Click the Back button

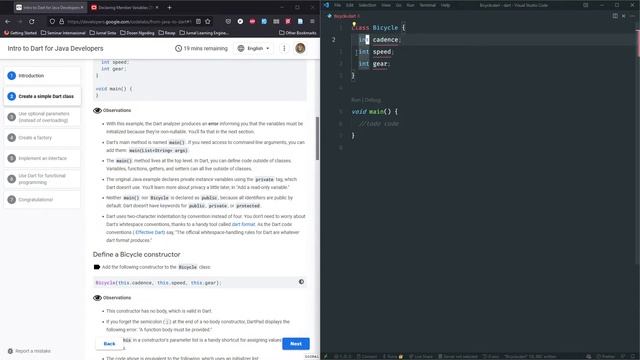click(109, 344)
